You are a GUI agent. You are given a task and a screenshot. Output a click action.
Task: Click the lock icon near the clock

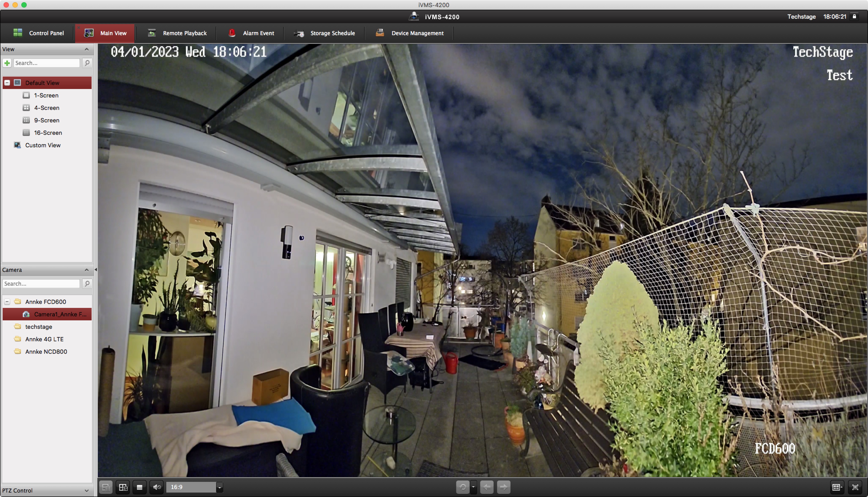tap(855, 16)
